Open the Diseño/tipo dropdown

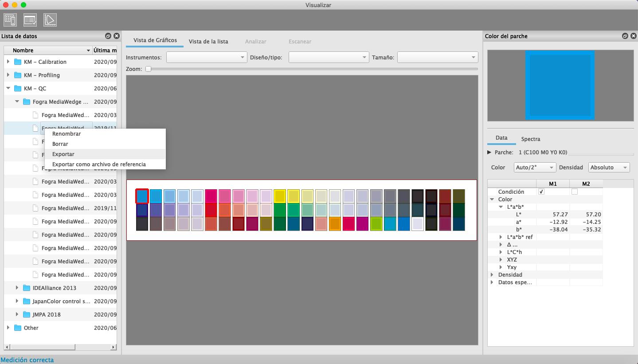click(329, 57)
